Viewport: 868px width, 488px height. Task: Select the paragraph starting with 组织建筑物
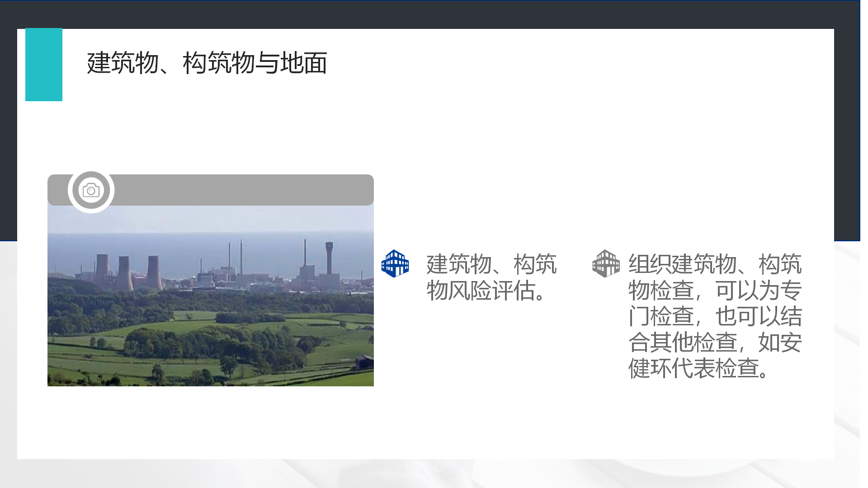tap(715, 316)
